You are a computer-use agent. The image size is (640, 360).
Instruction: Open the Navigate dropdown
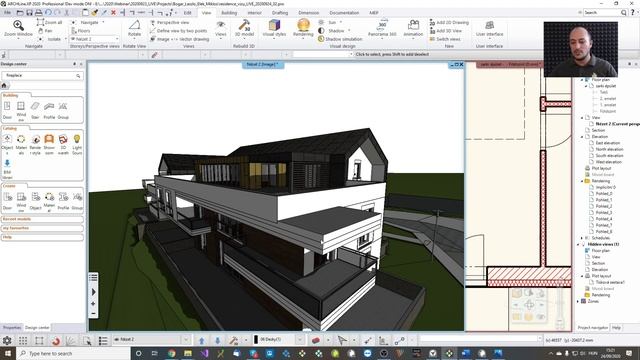(103, 22)
